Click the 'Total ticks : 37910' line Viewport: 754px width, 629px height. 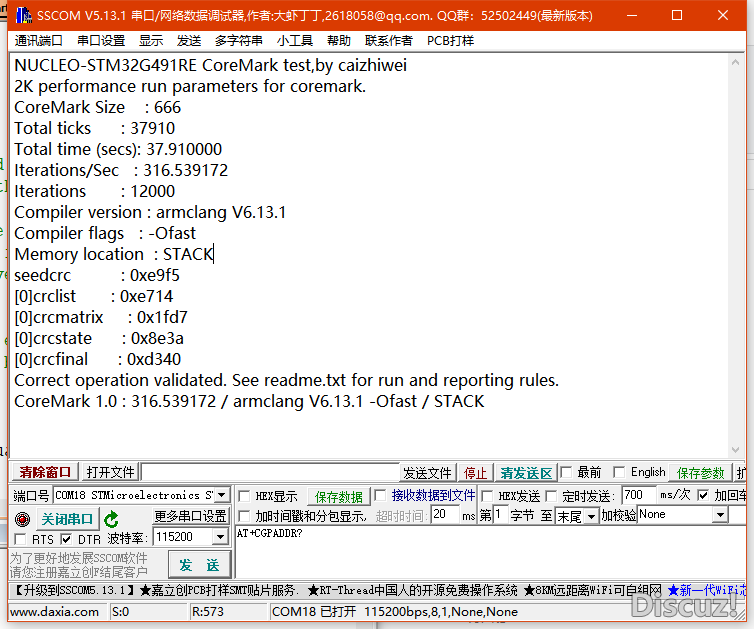click(94, 128)
